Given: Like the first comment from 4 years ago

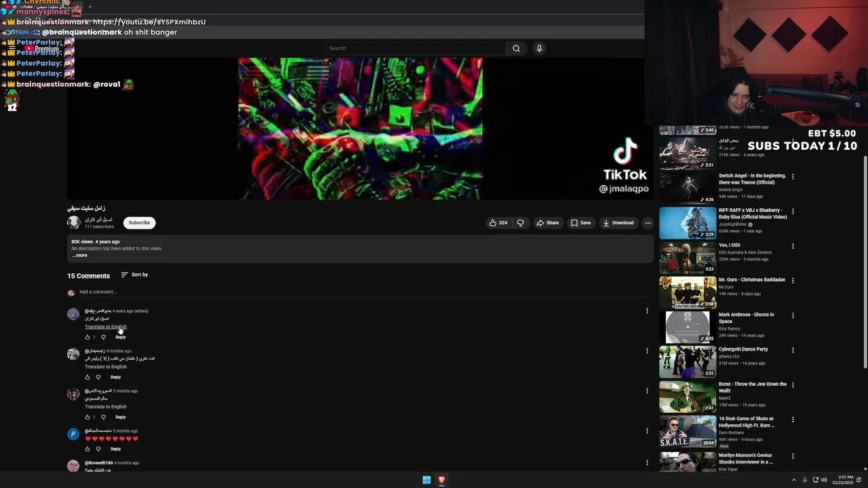Looking at the screenshot, I should pyautogui.click(x=87, y=337).
